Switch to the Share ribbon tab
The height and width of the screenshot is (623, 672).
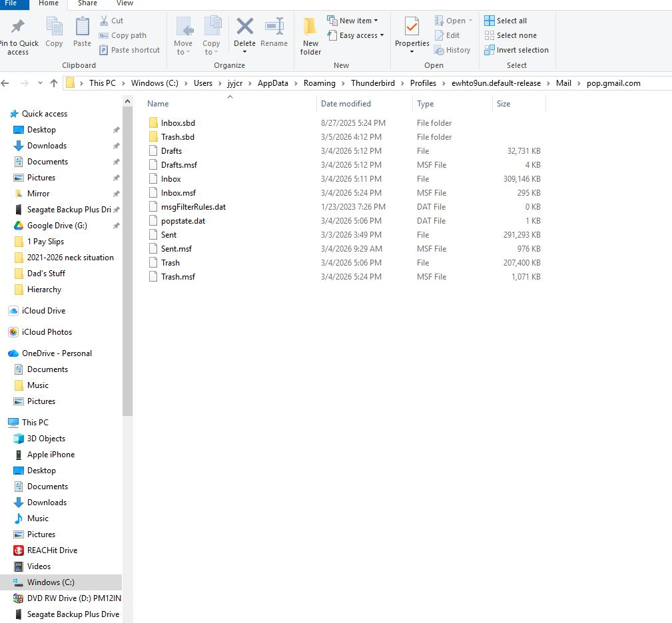[x=87, y=3]
